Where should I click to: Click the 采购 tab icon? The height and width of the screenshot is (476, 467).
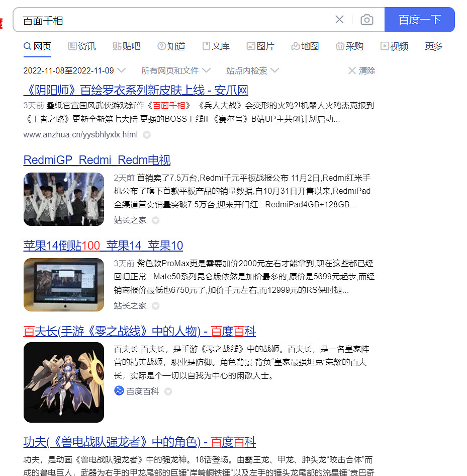click(x=339, y=46)
